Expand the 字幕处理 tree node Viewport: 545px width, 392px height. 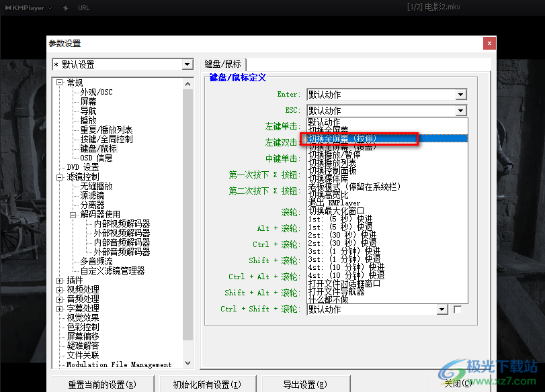coord(59,309)
